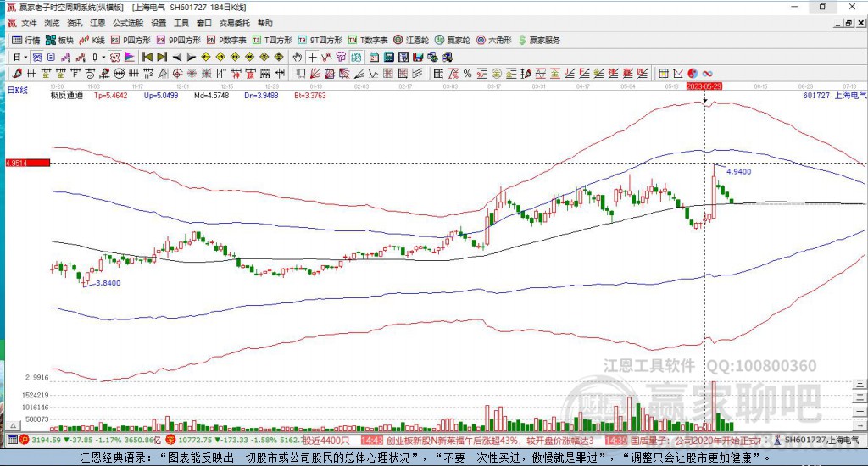Toggle the K线 chart view button
The height and width of the screenshot is (466, 868).
tap(92, 40)
